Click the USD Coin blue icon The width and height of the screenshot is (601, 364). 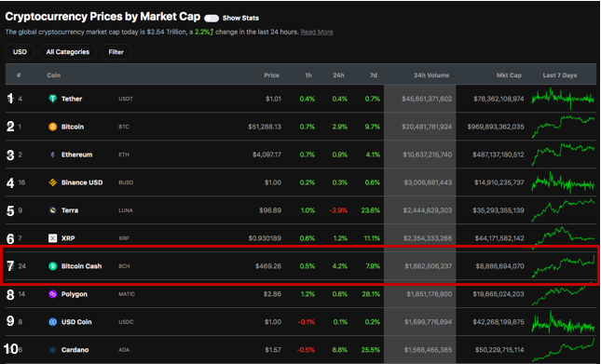(52, 322)
